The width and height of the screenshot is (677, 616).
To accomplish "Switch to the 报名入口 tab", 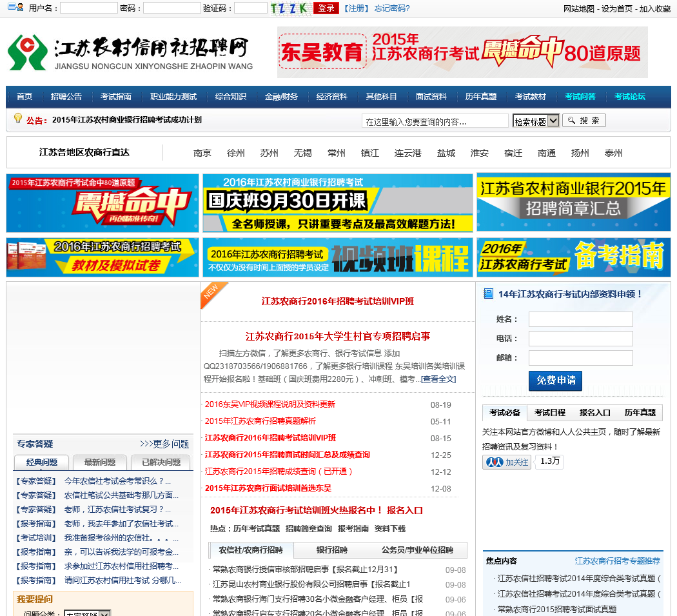I will click(595, 413).
